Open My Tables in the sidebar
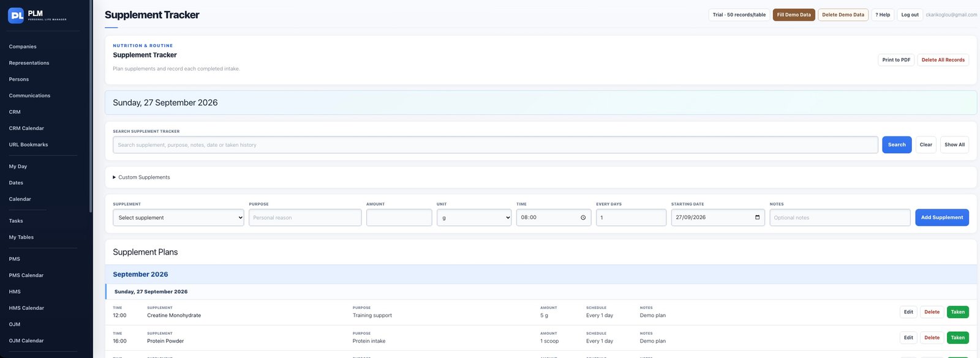The height and width of the screenshot is (358, 980). click(21, 237)
